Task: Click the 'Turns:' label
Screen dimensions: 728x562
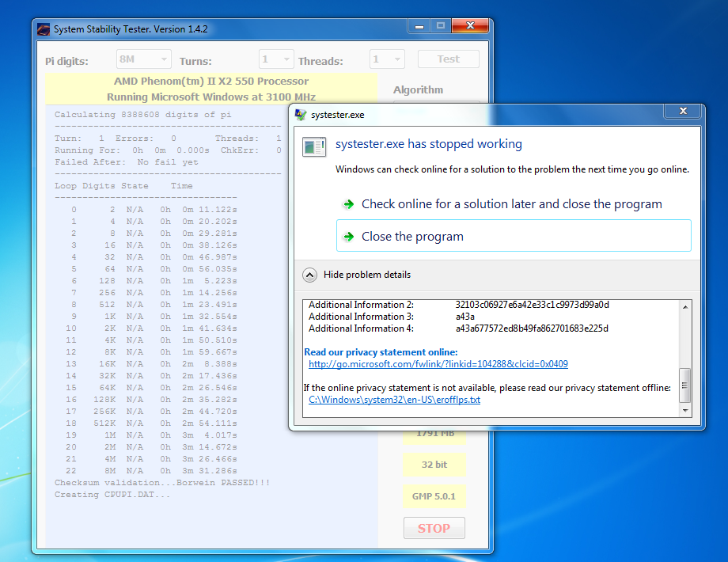Action: (195, 61)
